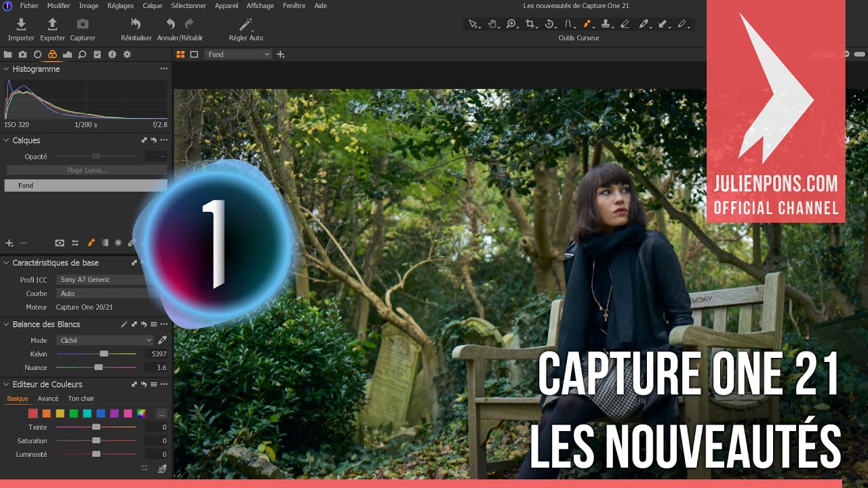Click the Kelvin slider handle
Viewport: 868px width, 488px height.
tap(104, 354)
